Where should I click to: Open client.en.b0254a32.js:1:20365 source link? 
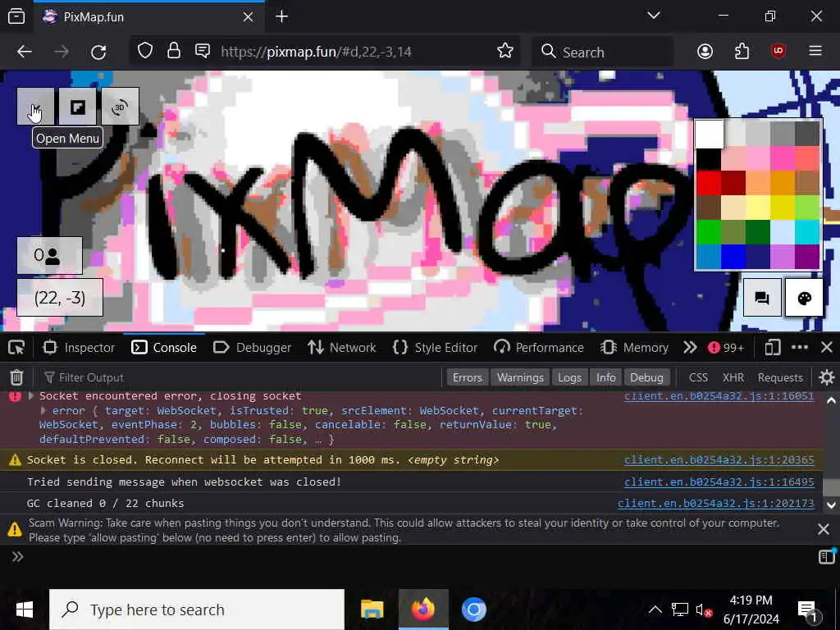pos(719,459)
